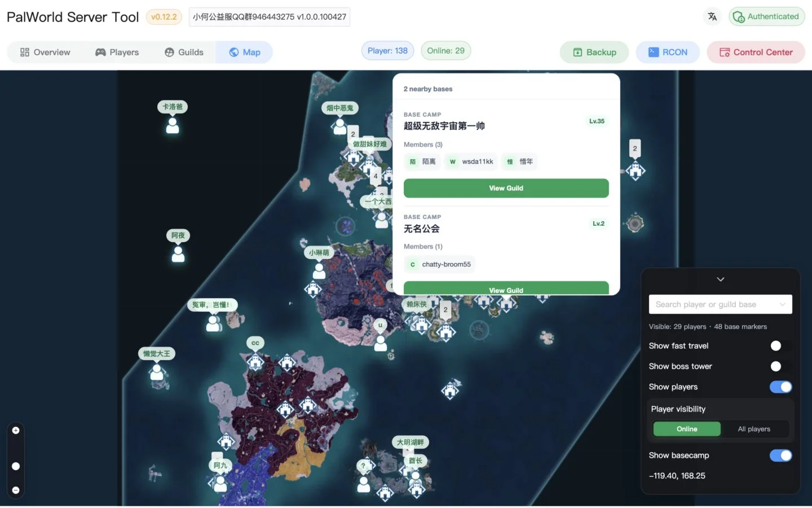Select player marker 卡洛爸 on map
This screenshot has width=812, height=508.
173,125
